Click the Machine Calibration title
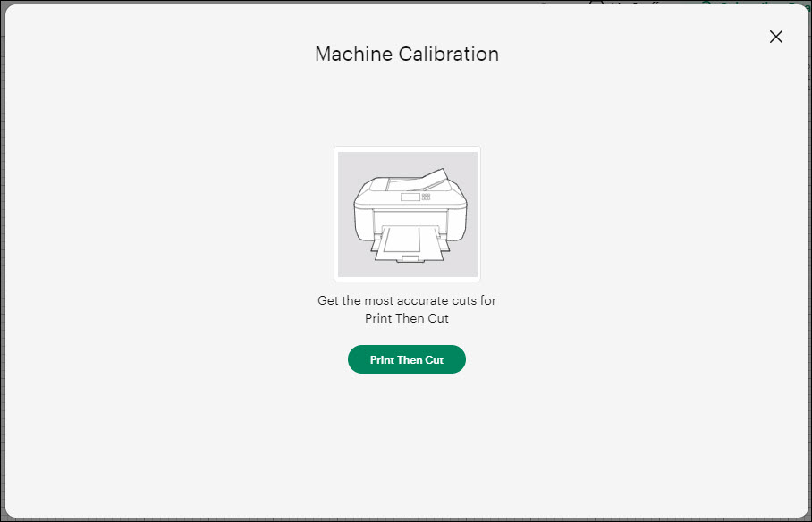 click(407, 54)
